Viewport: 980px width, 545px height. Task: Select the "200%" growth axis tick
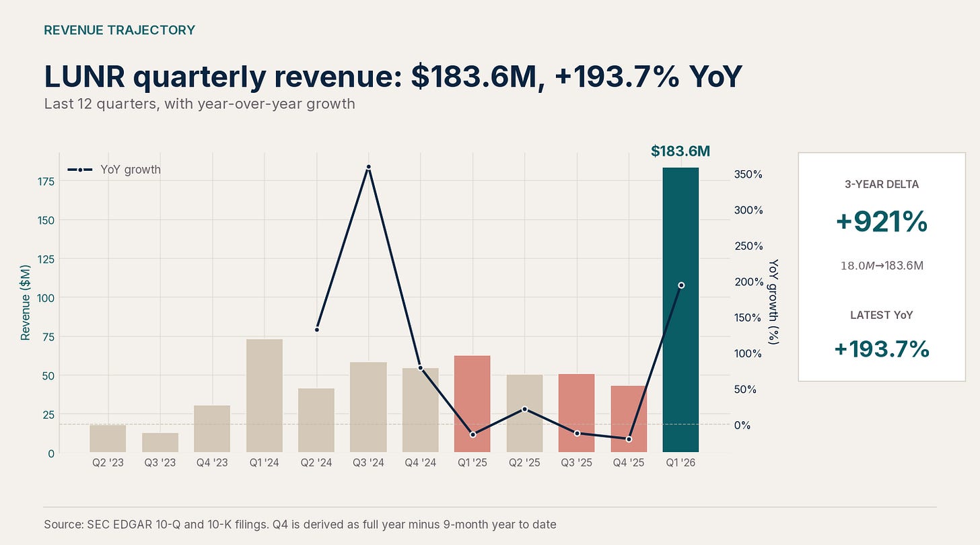(x=748, y=282)
